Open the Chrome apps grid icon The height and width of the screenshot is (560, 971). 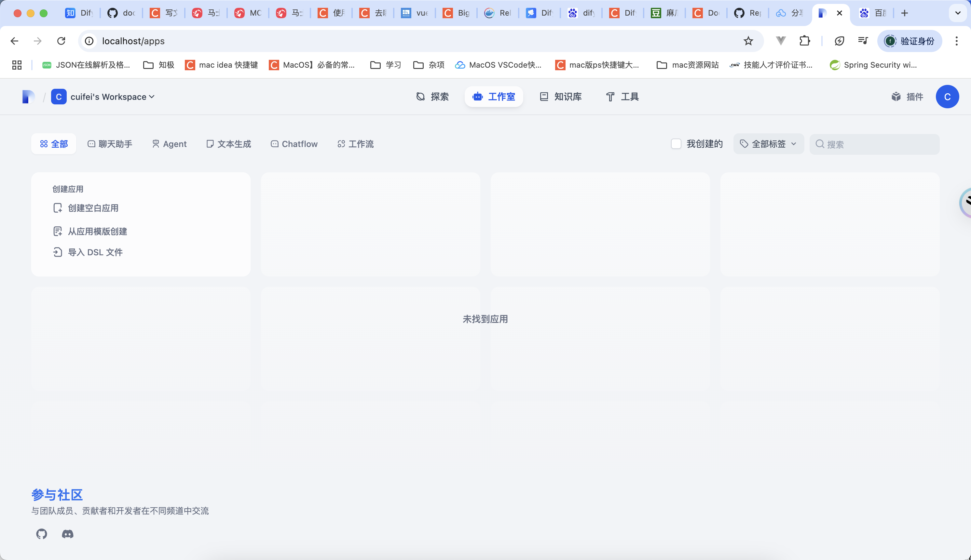pyautogui.click(x=17, y=65)
